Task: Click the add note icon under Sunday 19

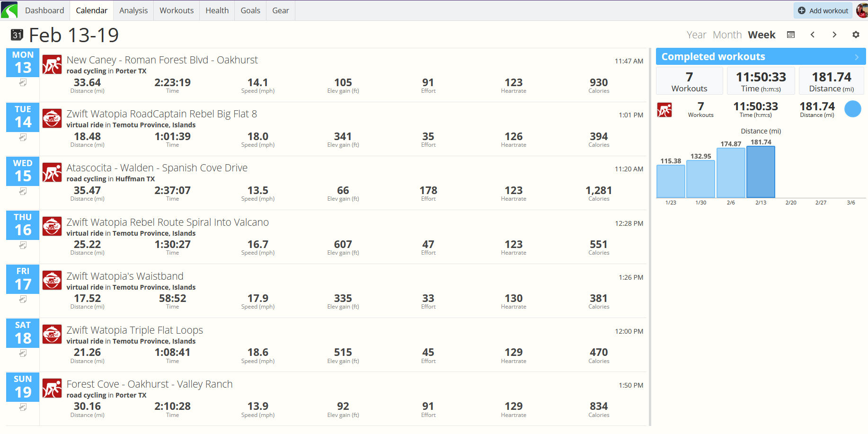Action: point(23,407)
